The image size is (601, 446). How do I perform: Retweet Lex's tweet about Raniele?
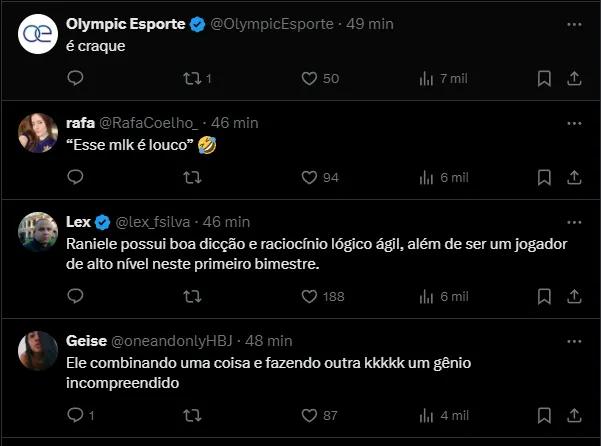(x=192, y=296)
